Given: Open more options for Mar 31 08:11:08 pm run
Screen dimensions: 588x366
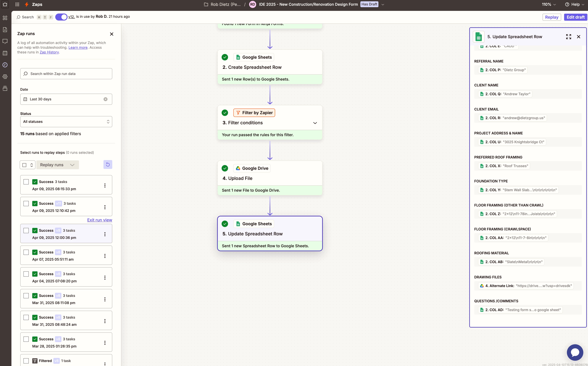Looking at the screenshot, I should point(105,299).
